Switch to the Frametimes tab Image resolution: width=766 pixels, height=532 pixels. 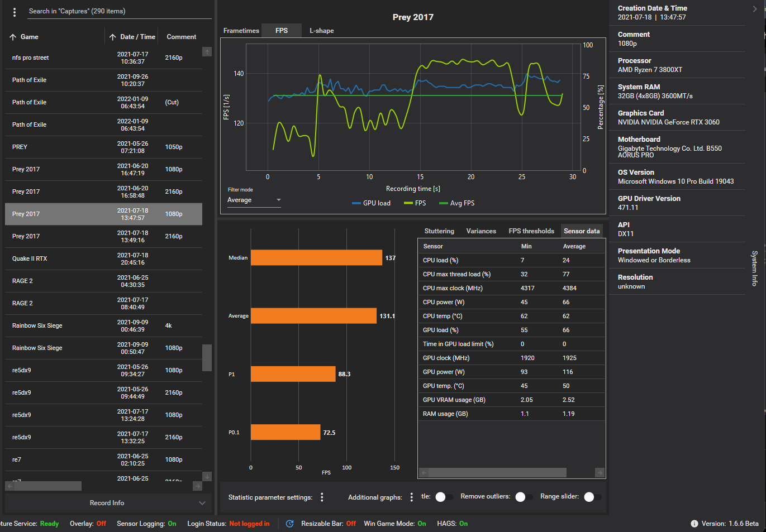(241, 31)
